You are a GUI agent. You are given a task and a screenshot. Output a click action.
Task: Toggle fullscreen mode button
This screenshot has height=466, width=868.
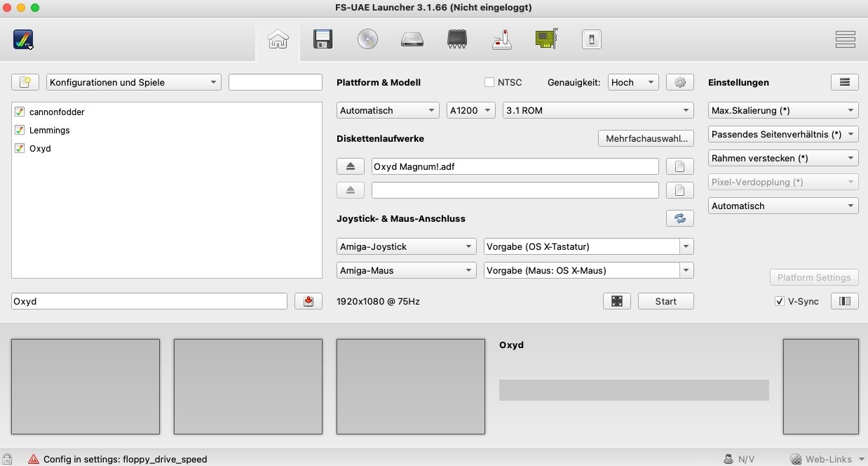click(617, 301)
